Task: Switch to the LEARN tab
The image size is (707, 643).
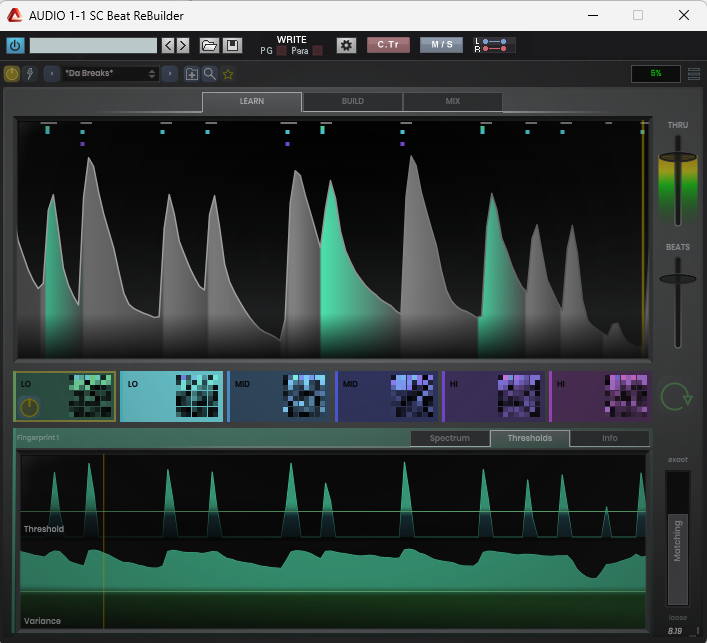Action: (x=252, y=101)
